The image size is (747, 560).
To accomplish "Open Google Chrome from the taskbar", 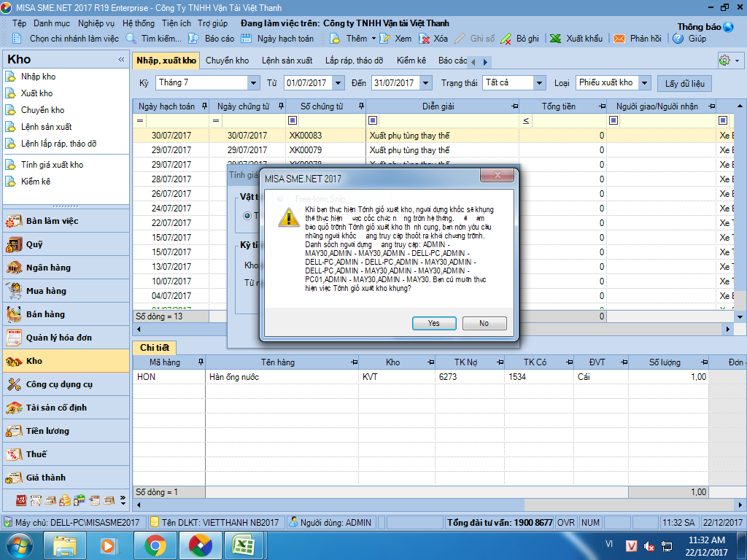I will [155, 545].
